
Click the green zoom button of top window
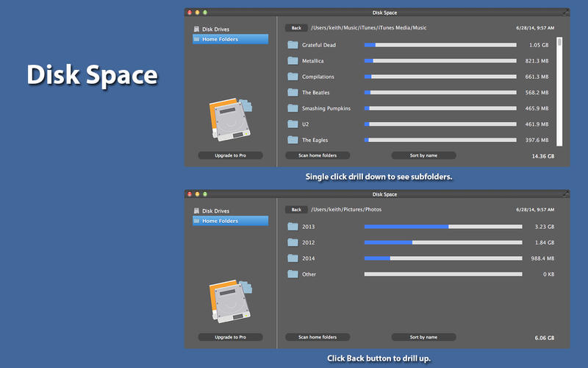pos(205,13)
